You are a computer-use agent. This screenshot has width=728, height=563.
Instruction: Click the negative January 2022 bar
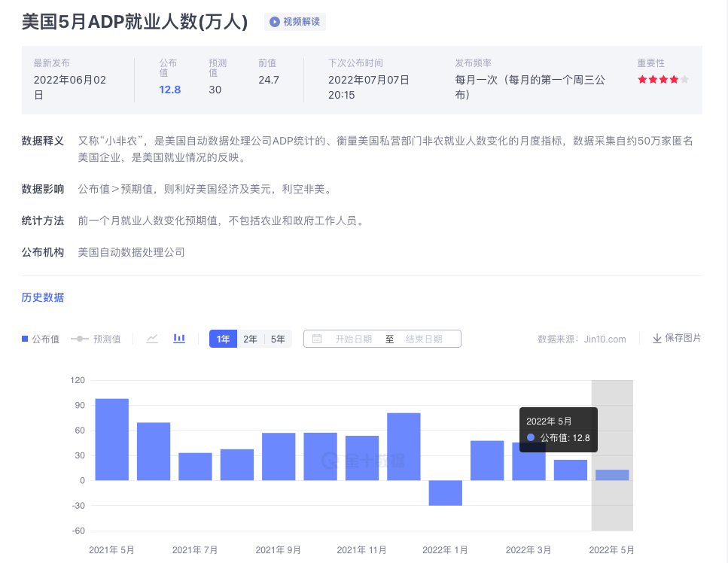[446, 493]
